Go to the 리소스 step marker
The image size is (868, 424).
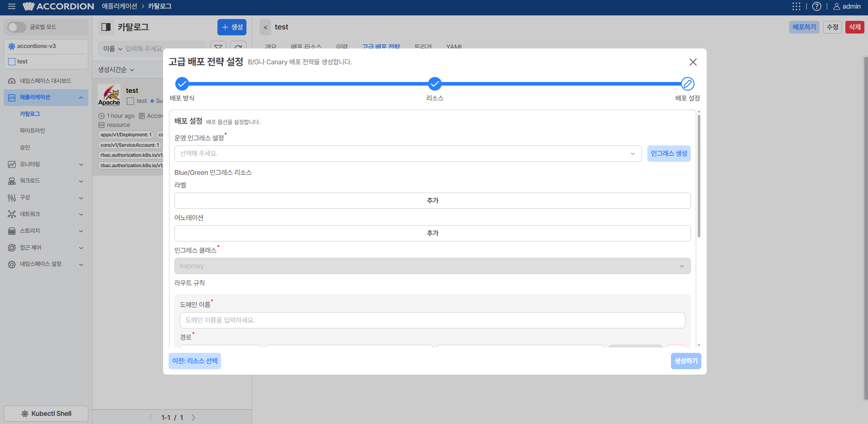434,84
